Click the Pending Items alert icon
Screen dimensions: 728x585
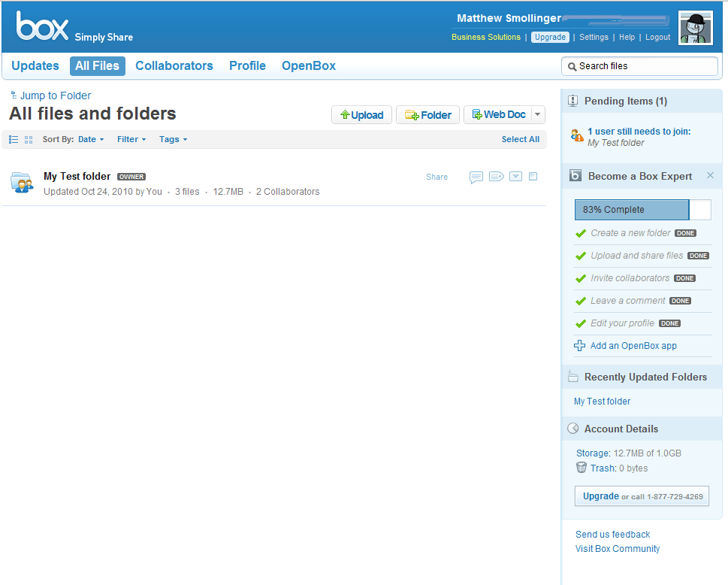[573, 101]
